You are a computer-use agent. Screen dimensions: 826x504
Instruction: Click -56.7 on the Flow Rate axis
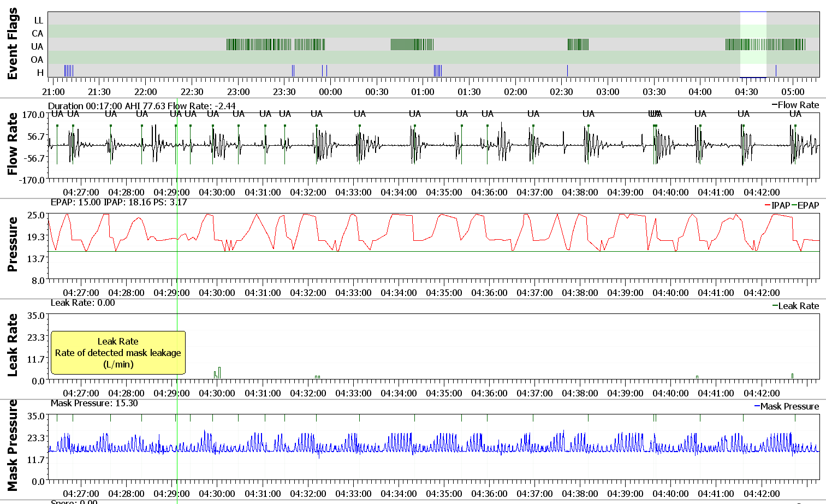pyautogui.click(x=33, y=158)
